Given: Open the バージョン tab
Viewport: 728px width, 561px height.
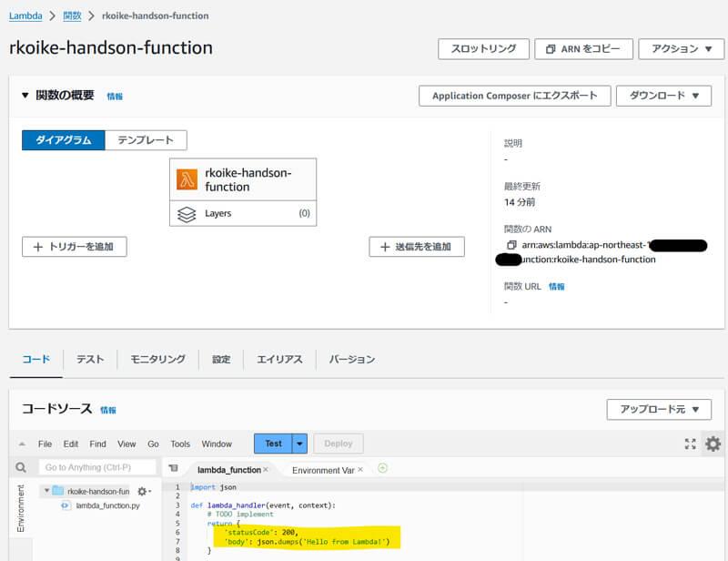Looking at the screenshot, I should click(352, 360).
